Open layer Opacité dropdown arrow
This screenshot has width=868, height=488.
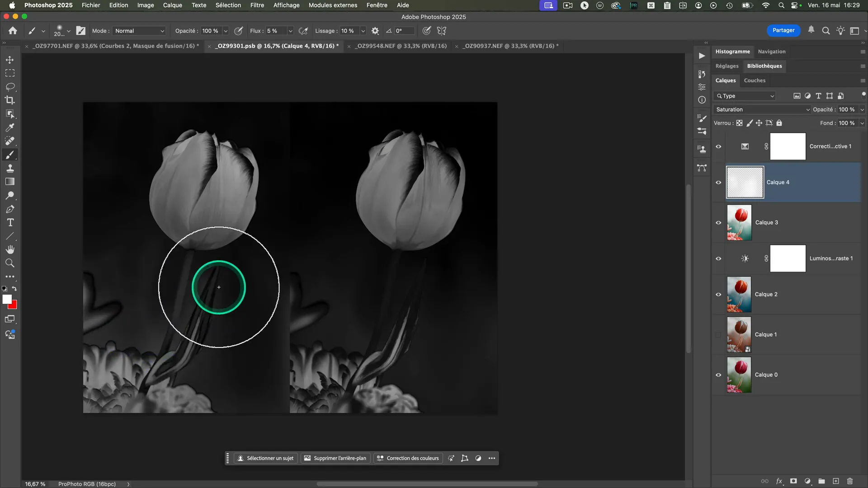pos(862,109)
